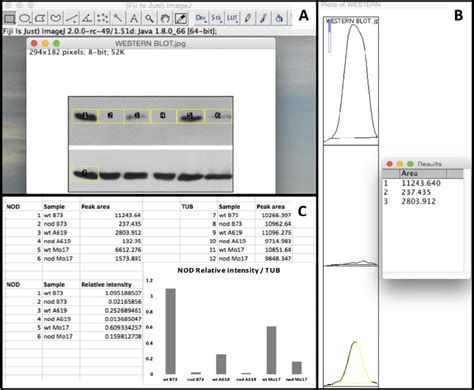Select the TUB peak area cell 9848.347

click(x=274, y=258)
